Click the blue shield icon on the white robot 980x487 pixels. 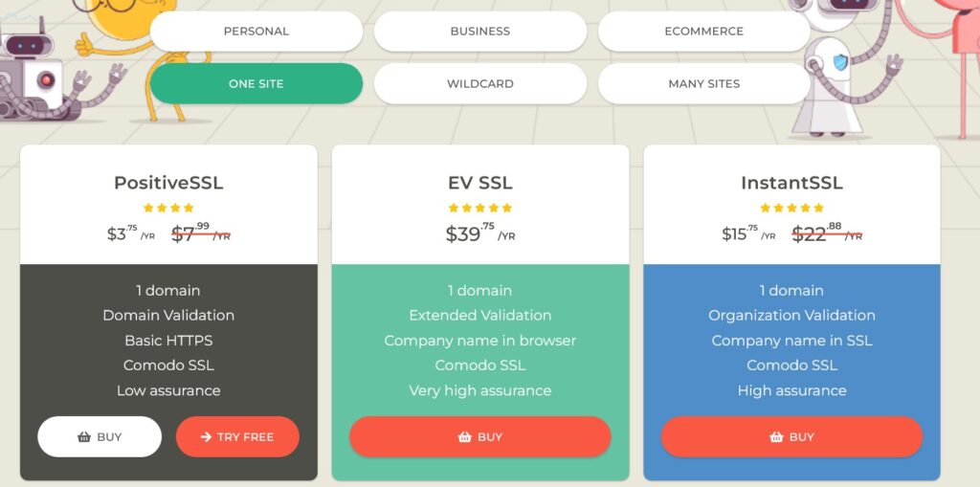[840, 62]
